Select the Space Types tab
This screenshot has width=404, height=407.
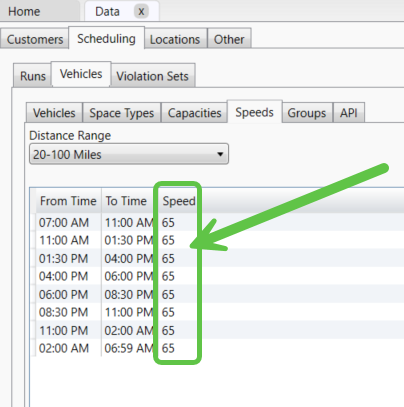click(122, 113)
